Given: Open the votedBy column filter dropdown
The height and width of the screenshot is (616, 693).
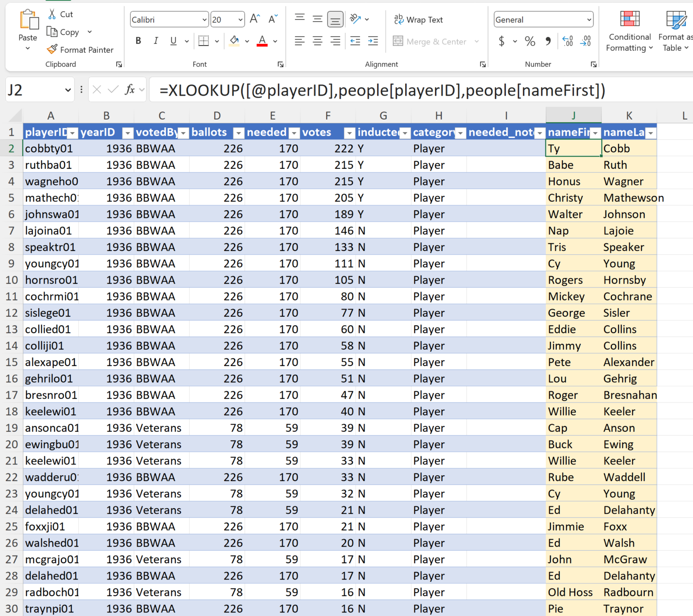Looking at the screenshot, I should [183, 133].
